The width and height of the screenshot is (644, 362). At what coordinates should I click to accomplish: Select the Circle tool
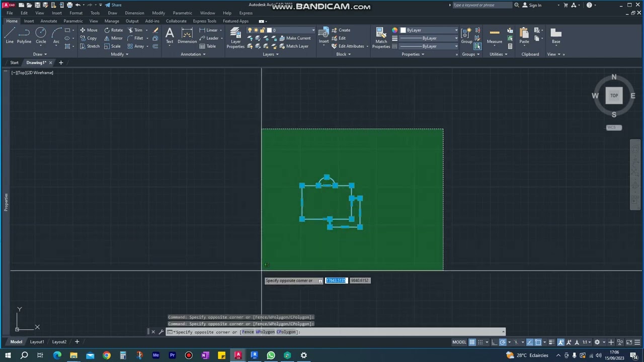(41, 35)
